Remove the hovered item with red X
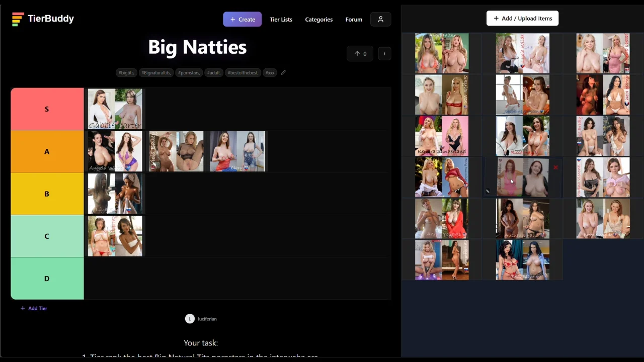644x362 pixels. tap(555, 167)
